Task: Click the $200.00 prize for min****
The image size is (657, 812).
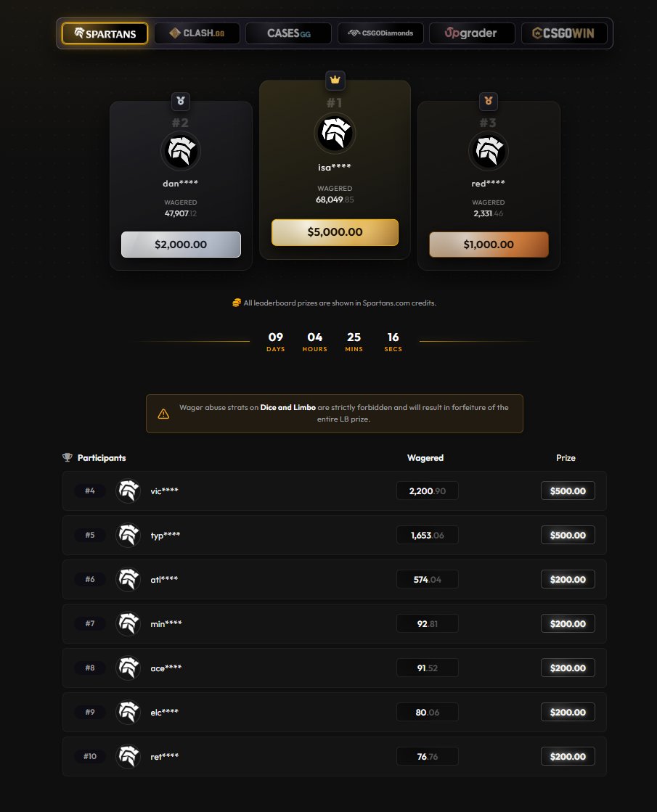Action: pos(568,623)
